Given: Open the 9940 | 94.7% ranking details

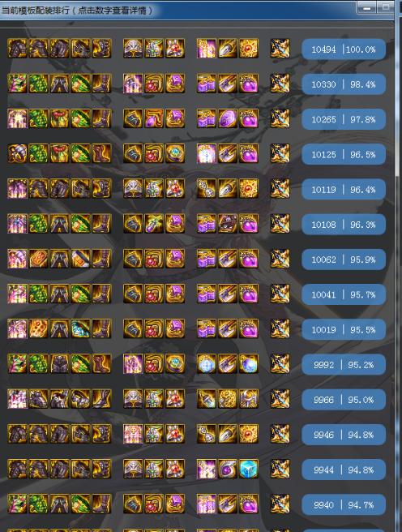Looking at the screenshot, I should coord(344,505).
